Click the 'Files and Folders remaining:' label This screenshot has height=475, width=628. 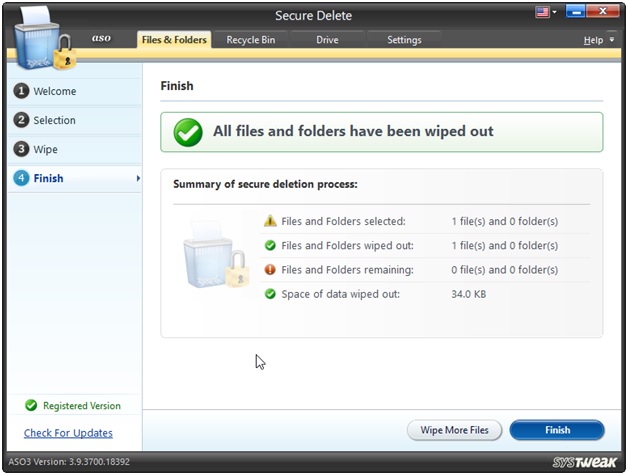coord(347,270)
